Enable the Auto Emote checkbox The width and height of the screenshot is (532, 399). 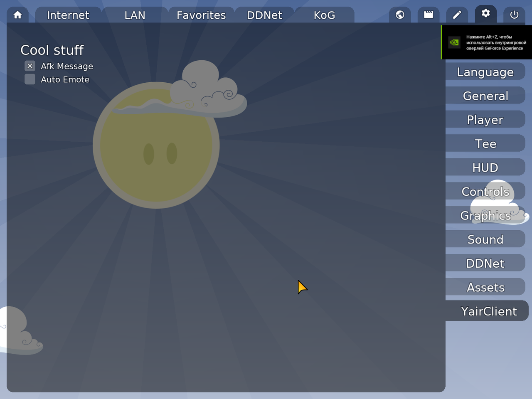[x=30, y=79]
